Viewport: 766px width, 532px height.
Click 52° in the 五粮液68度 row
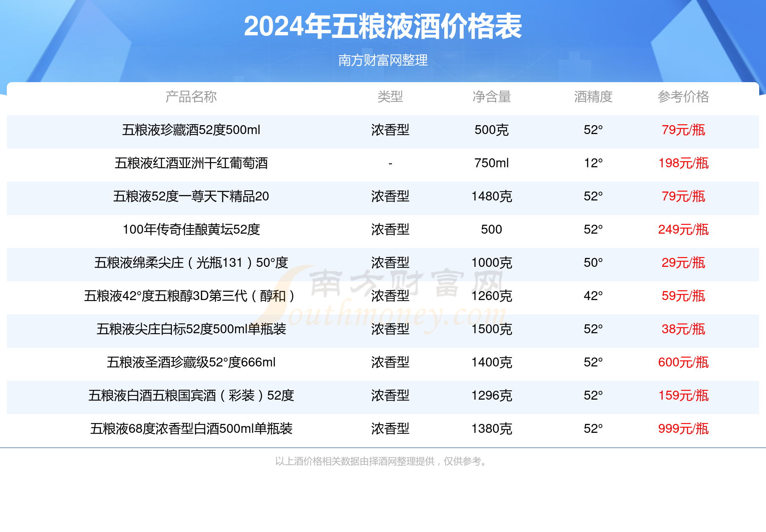click(x=593, y=429)
